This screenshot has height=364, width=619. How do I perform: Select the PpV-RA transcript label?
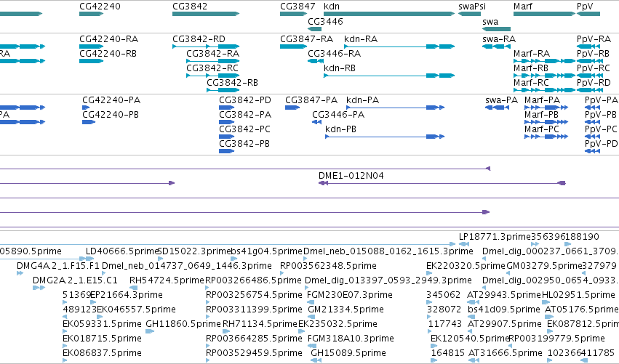click(x=594, y=39)
